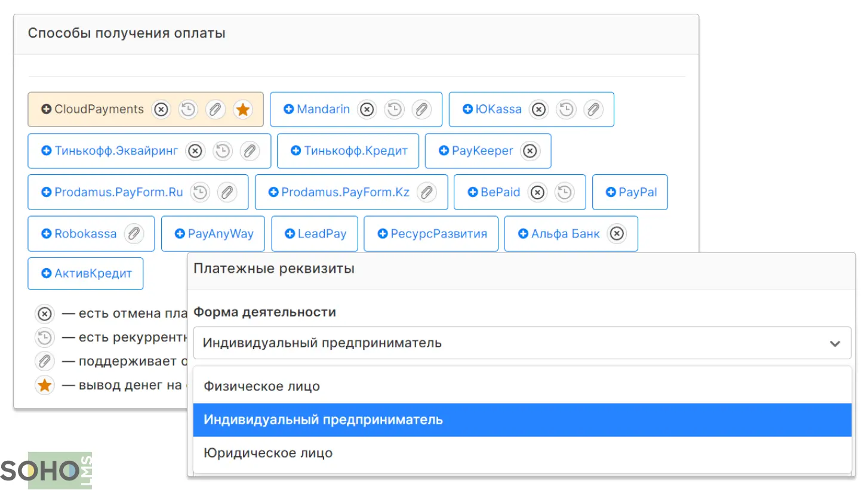This screenshot has height=490, width=868.
Task: Click the cancel-payment icon on Альфа Банк
Action: click(x=617, y=234)
